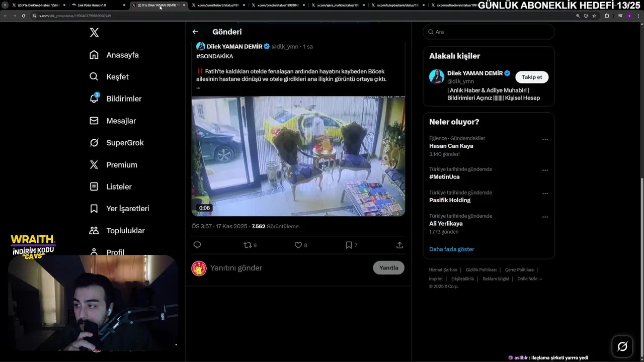
Task: Open Çerez Politikası footer link
Action: coord(520,270)
